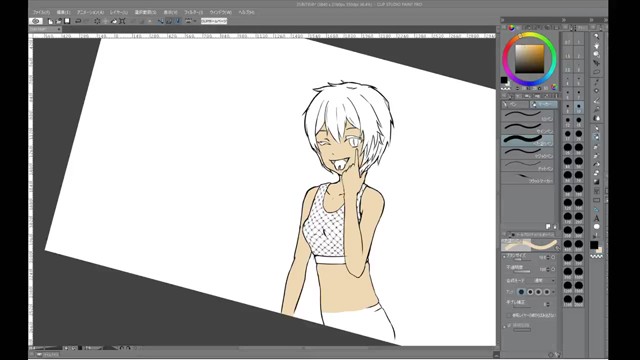Open the ファイル(F) menu
The image size is (640, 360).
pyautogui.click(x=41, y=12)
